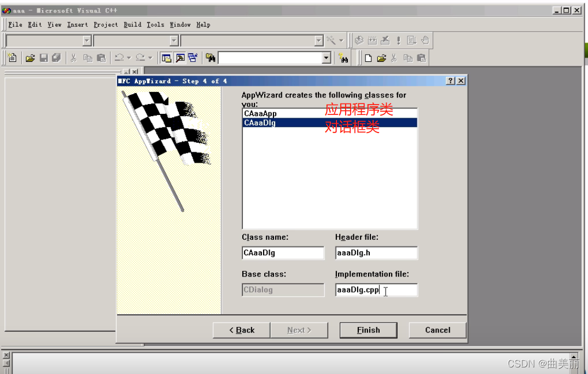
Task: Click the blank New page icon
Action: (368, 58)
